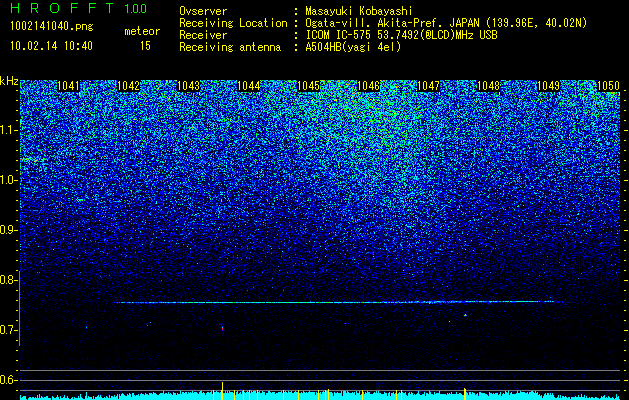Click the 'meteor' label

[x=142, y=31]
